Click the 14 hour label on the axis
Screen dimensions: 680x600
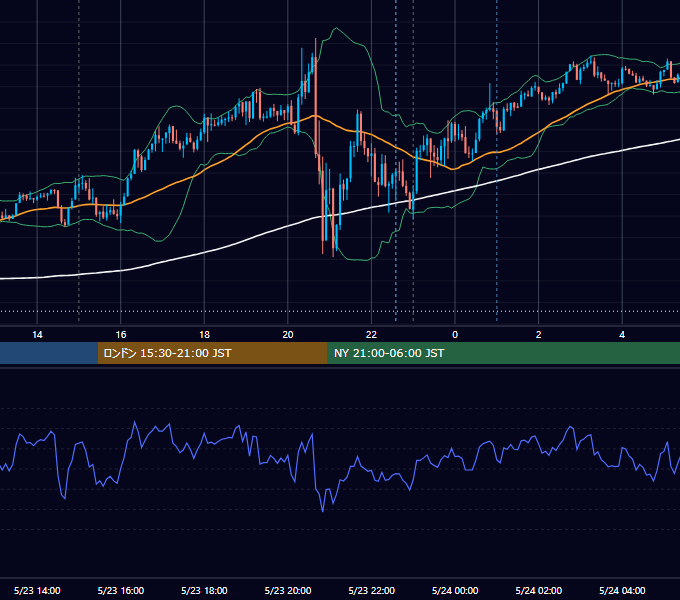37,335
